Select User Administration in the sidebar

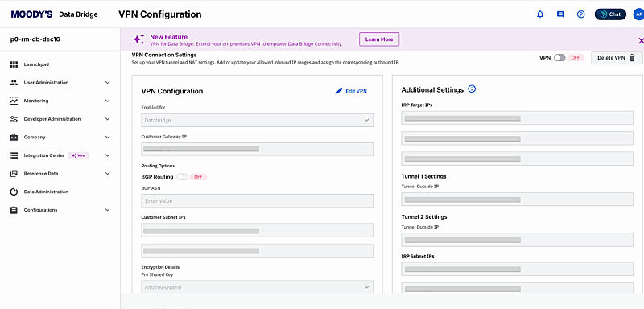[46, 83]
